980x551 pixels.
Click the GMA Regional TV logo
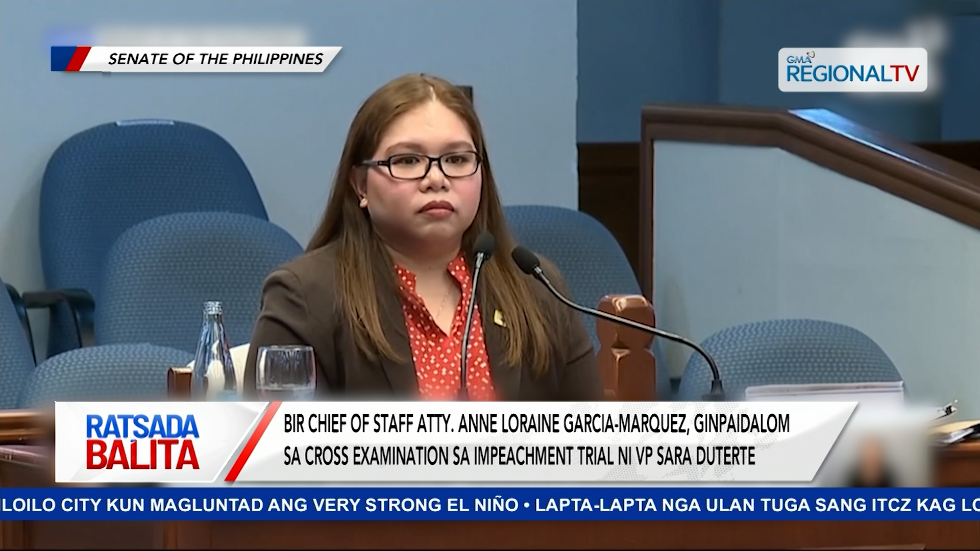[852, 70]
